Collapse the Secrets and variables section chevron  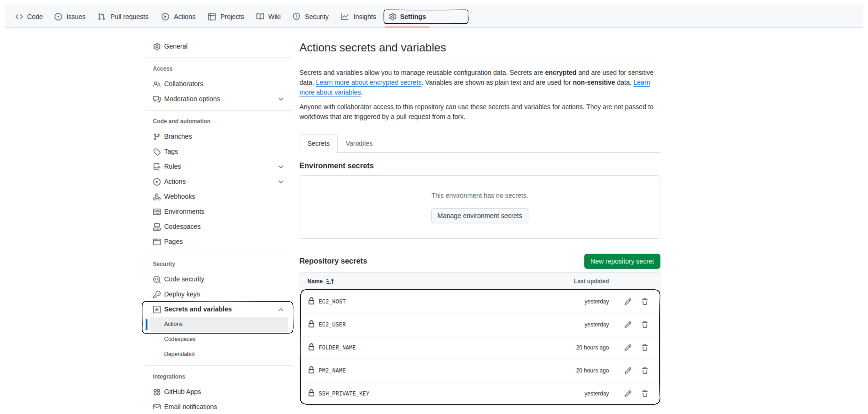(x=281, y=309)
